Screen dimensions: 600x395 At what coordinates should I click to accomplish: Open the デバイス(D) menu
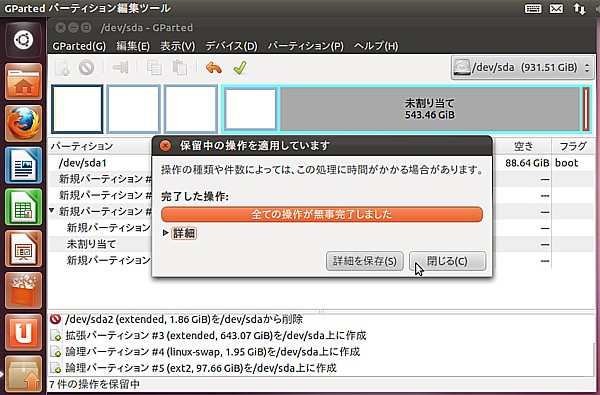231,46
